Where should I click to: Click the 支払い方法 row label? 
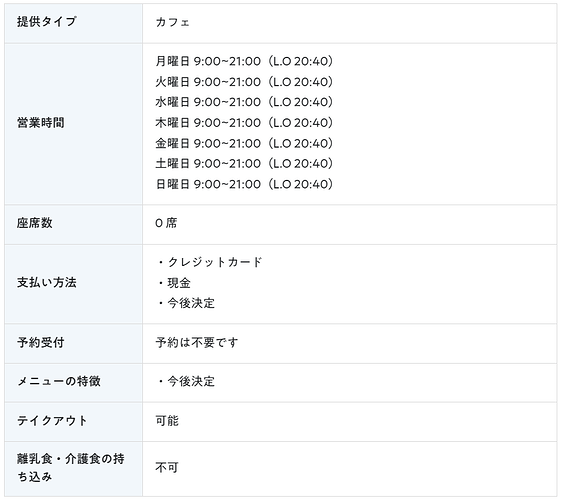coord(47,282)
